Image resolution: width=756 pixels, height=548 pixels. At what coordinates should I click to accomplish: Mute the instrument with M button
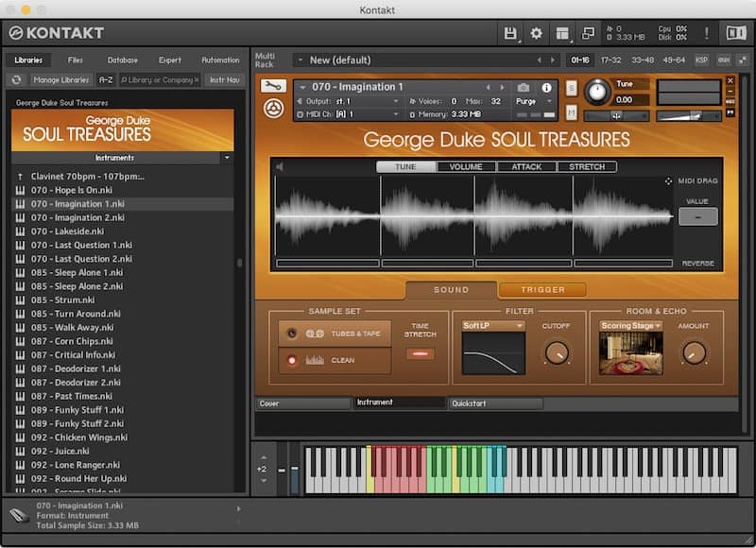coord(572,112)
